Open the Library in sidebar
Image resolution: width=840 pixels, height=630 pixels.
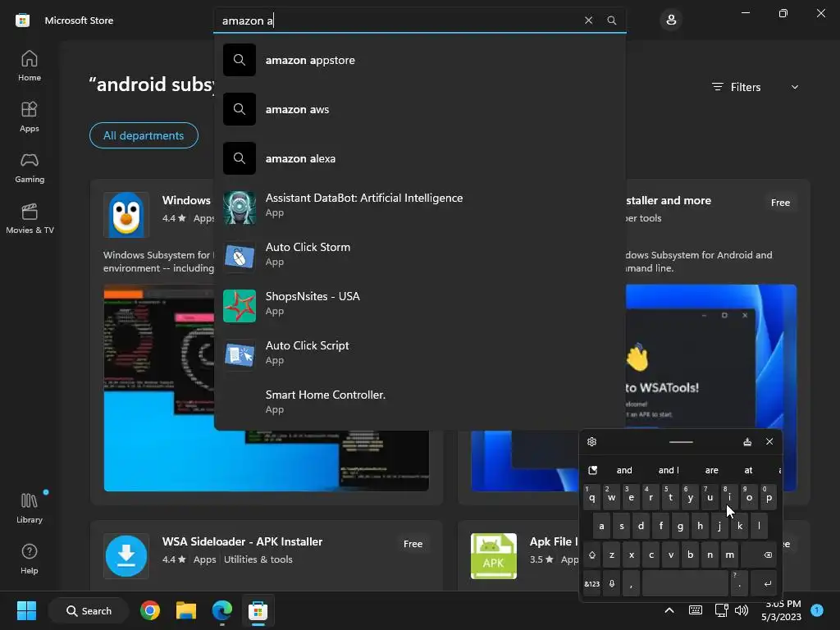point(30,508)
